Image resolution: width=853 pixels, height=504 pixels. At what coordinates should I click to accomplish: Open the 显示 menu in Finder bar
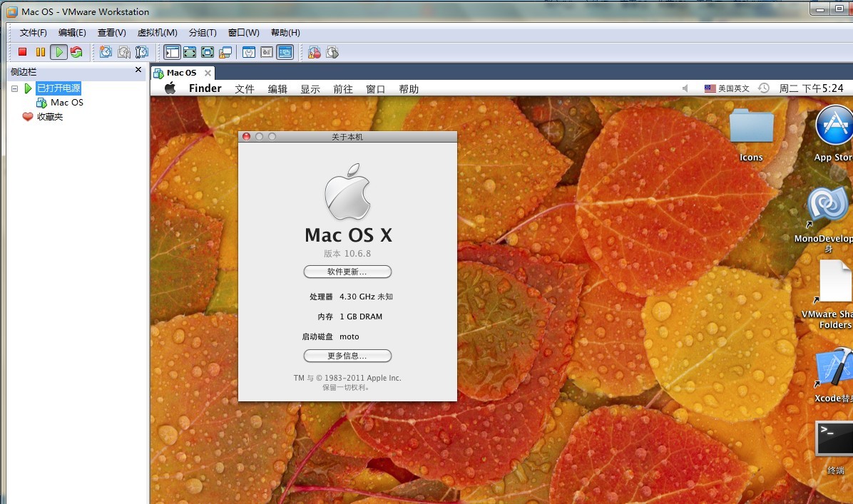(x=310, y=88)
